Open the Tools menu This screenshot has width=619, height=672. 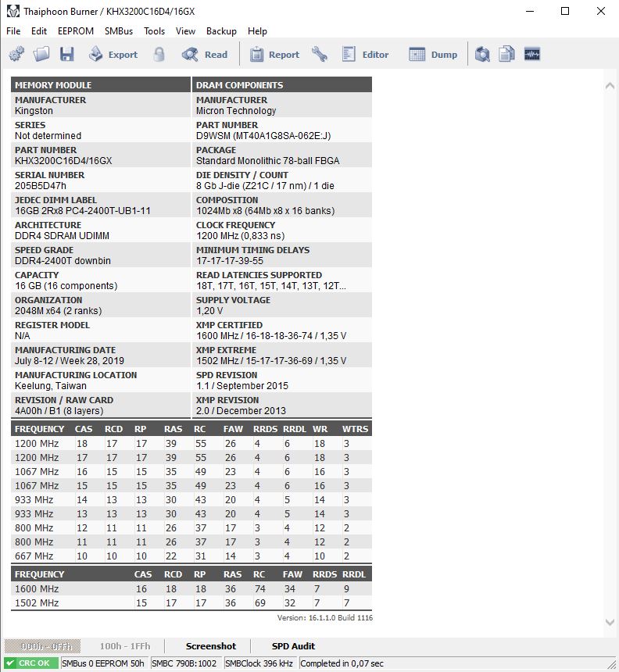point(154,31)
